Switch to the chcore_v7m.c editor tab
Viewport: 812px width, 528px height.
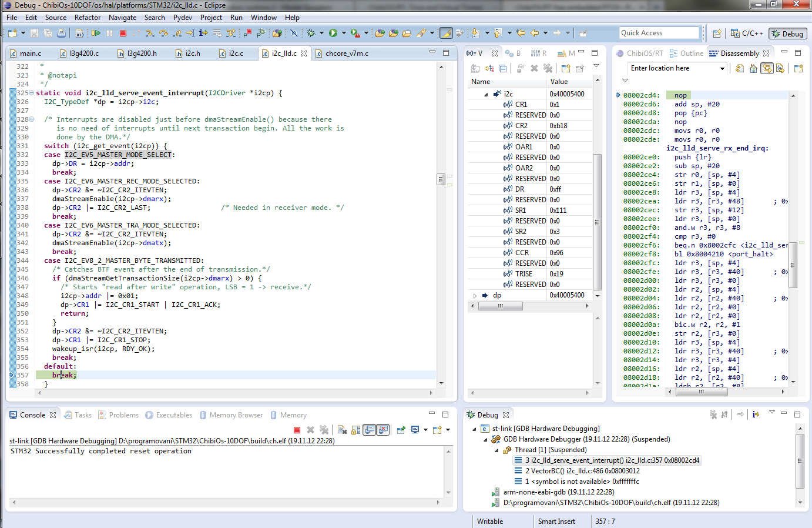[347, 54]
